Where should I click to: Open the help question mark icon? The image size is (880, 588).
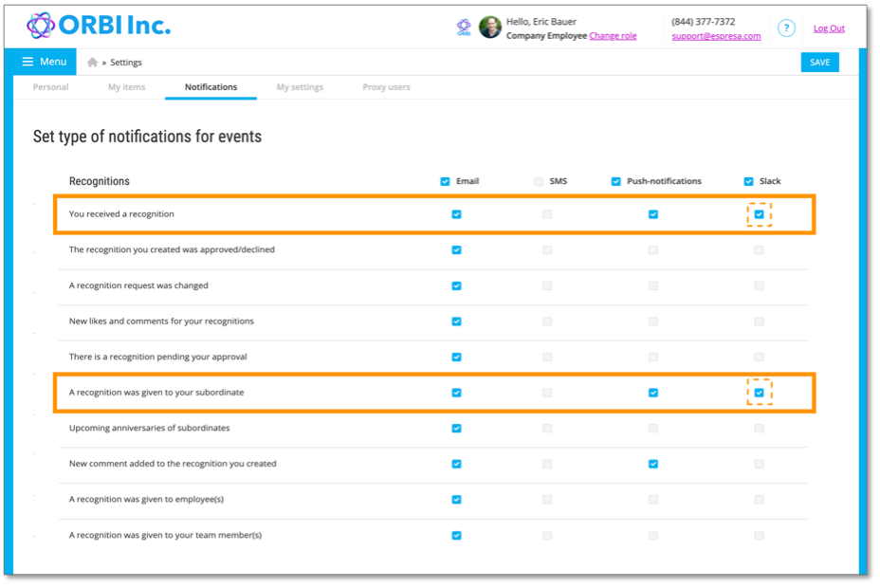(x=786, y=28)
